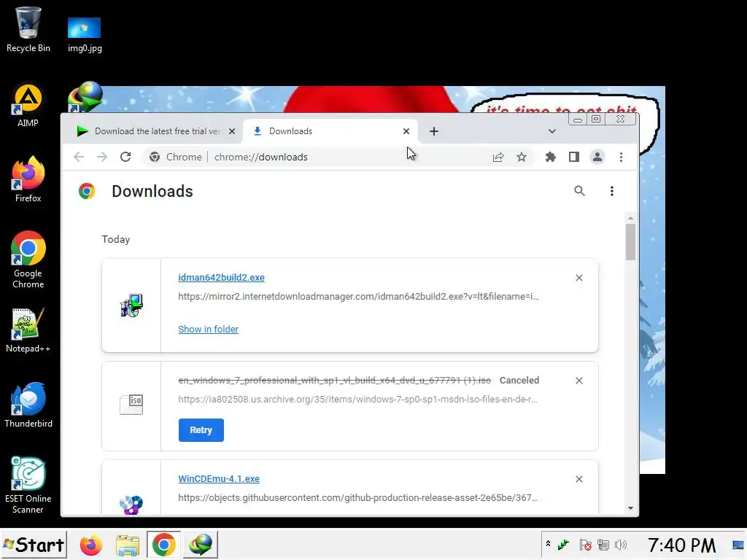Open File Explorer from the taskbar

(x=127, y=545)
